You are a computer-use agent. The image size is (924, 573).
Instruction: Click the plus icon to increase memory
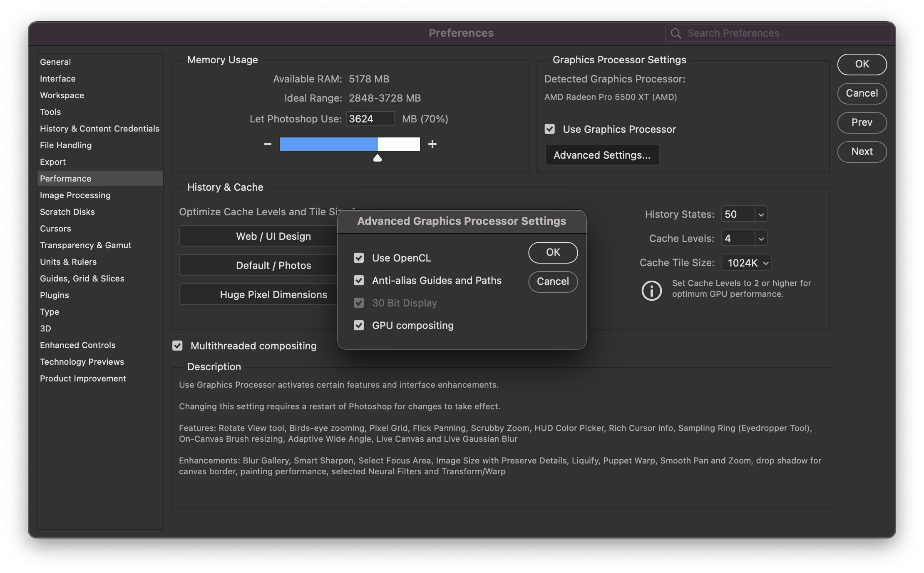432,144
